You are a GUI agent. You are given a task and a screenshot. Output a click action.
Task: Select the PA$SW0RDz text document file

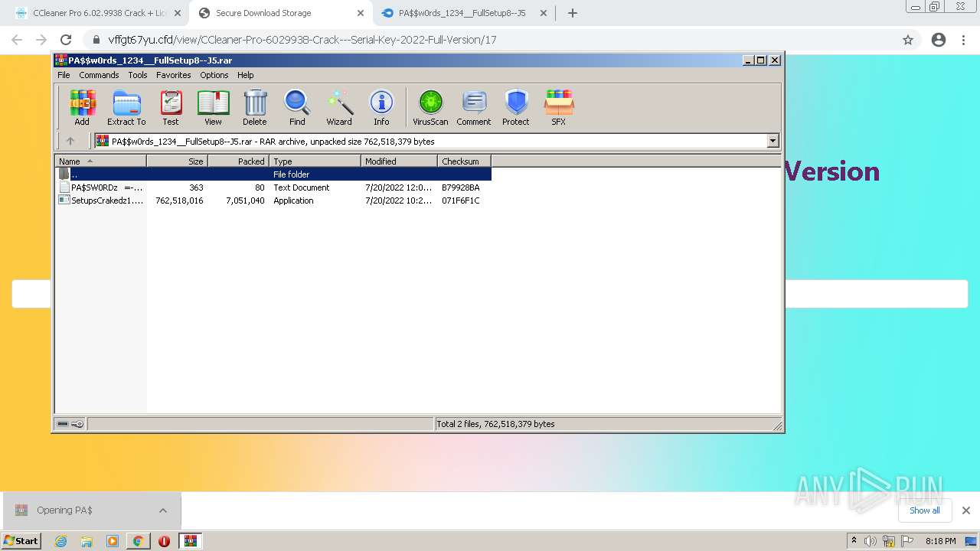coord(273,187)
